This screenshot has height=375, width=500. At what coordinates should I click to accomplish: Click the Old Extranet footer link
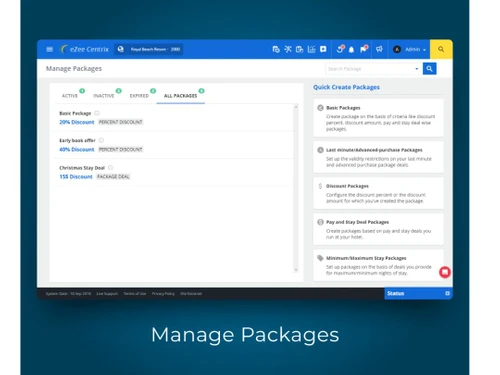(x=191, y=294)
